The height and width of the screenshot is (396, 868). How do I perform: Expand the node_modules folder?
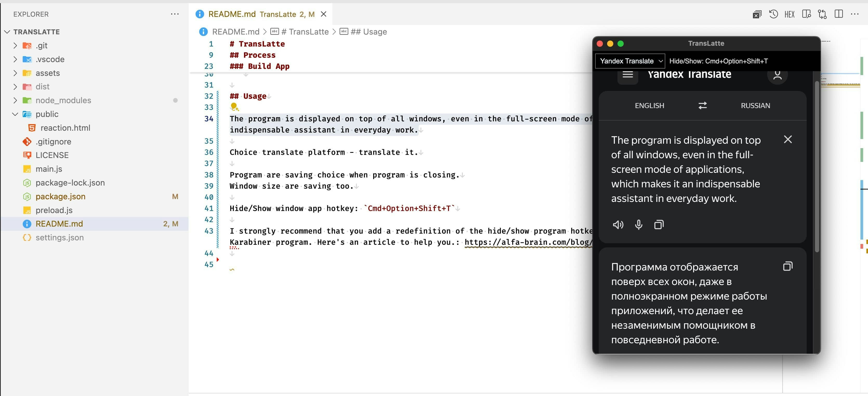pos(15,101)
